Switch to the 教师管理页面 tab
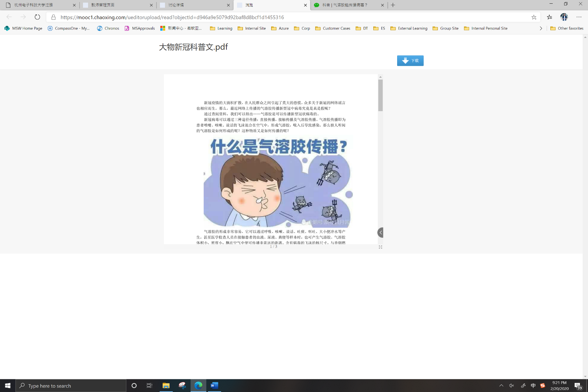 [118, 5]
